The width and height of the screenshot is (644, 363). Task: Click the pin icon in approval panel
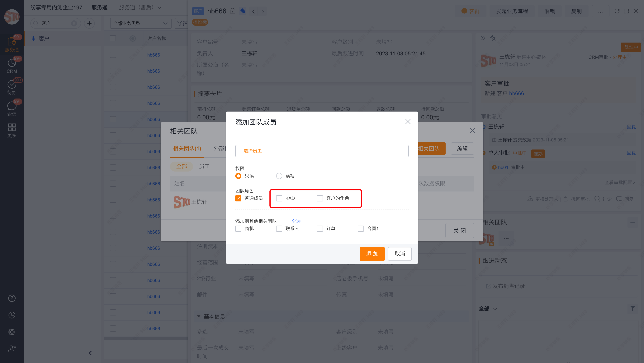493,38
